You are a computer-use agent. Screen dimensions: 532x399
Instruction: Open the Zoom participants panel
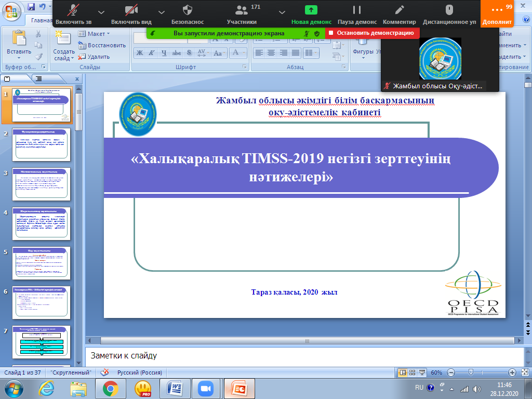242,14
